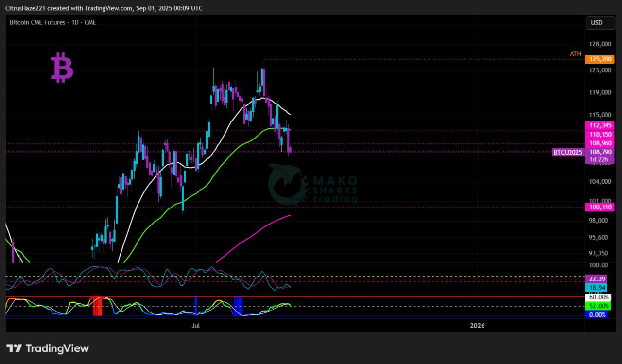The height and width of the screenshot is (364, 622).
Task: Click the blue bars cluster in bottom indicator
Action: 238,306
